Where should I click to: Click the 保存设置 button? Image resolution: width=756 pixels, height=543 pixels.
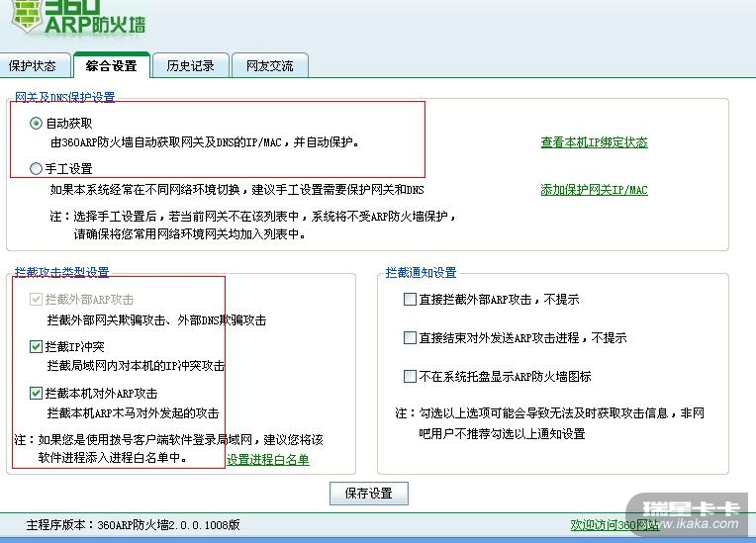[x=369, y=494]
